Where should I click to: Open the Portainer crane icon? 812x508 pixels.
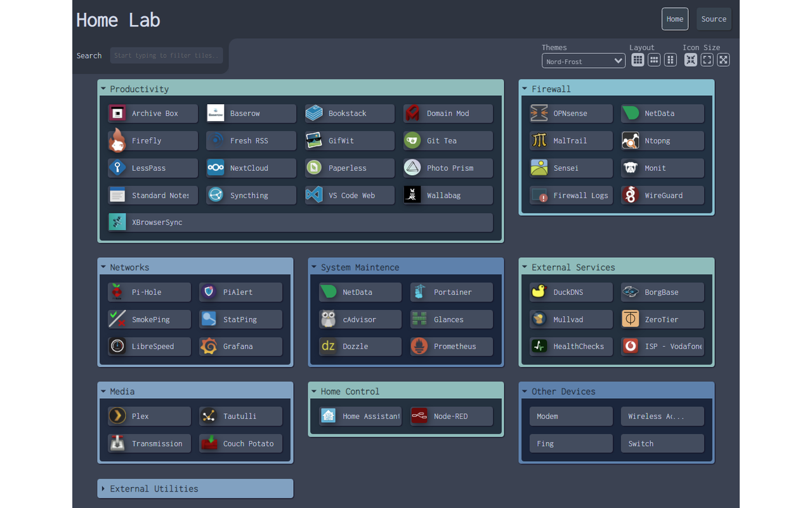click(x=419, y=292)
